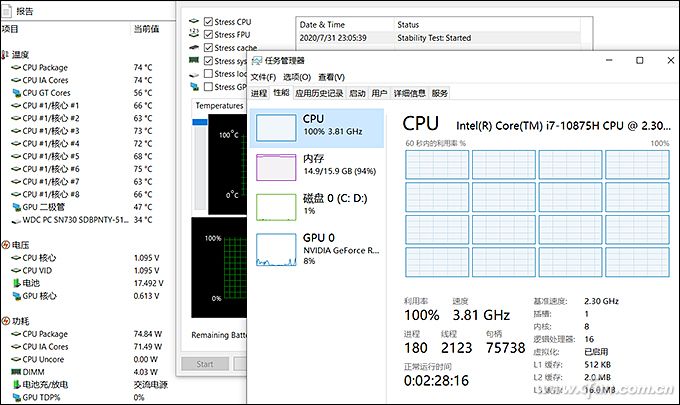Click the Status column header
The image size is (680, 405).
click(x=408, y=25)
